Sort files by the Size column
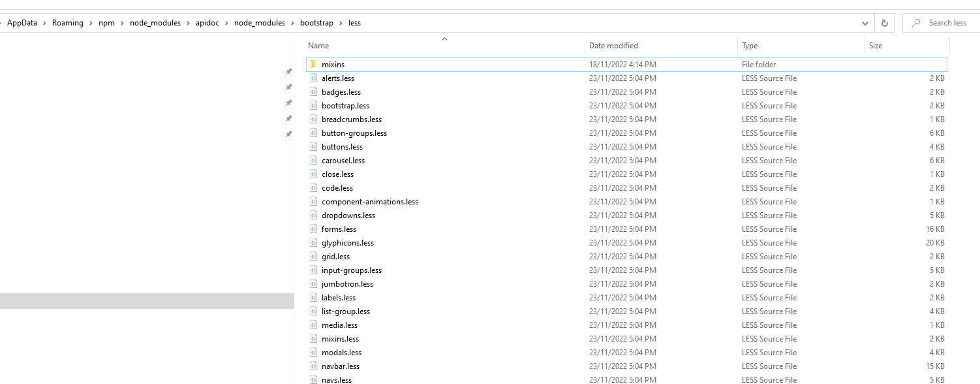Viewport: 980px width, 384px height. tap(876, 46)
